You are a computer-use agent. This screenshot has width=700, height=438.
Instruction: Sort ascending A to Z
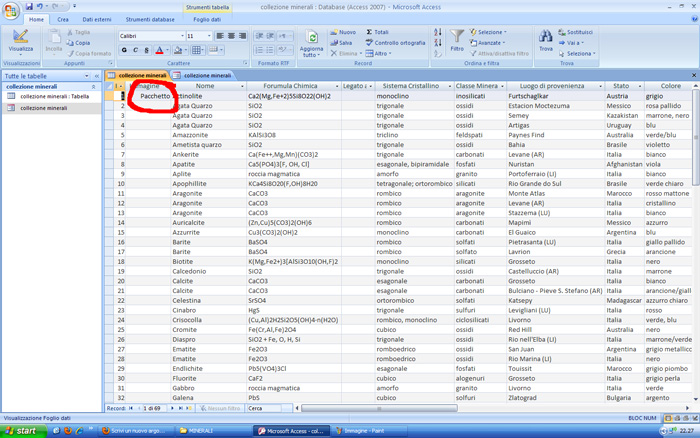[x=438, y=32]
